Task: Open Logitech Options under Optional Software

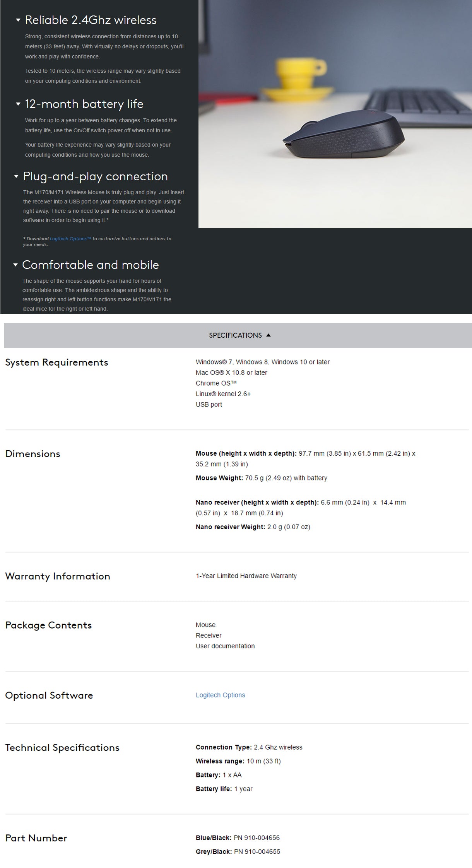Action: click(x=220, y=695)
